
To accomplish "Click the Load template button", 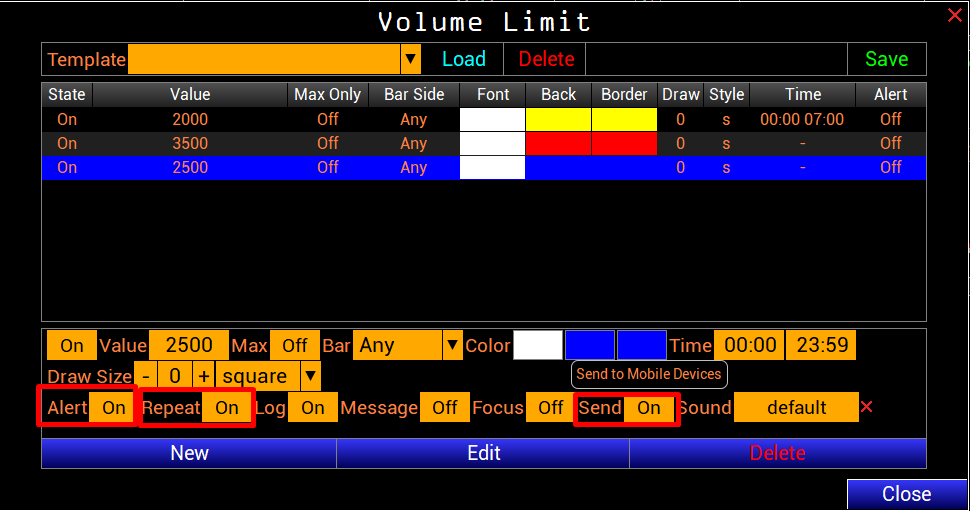I will 464,59.
